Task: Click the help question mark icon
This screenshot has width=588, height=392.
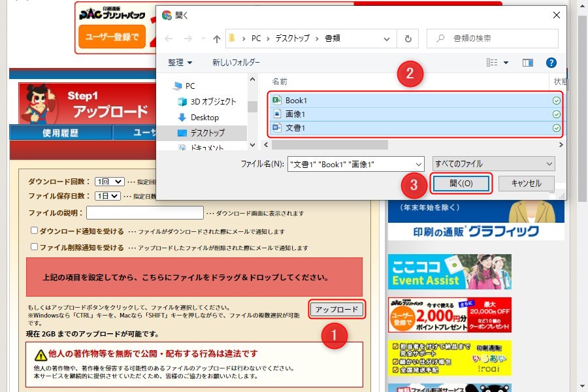Action: 551,63
